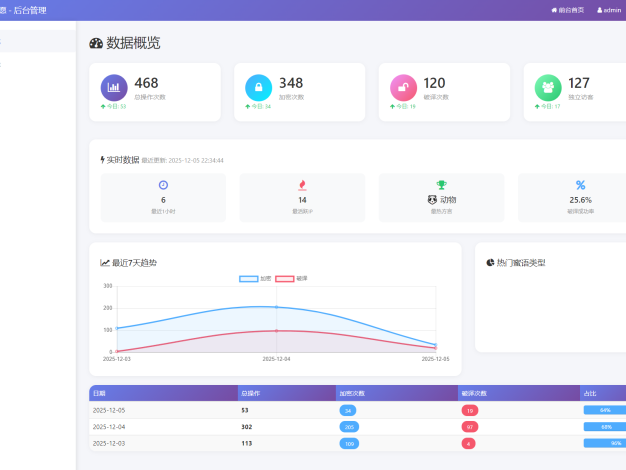Screen dimensions: 626x470
Task: Click the red badge showing 4
Action: tap(469, 444)
